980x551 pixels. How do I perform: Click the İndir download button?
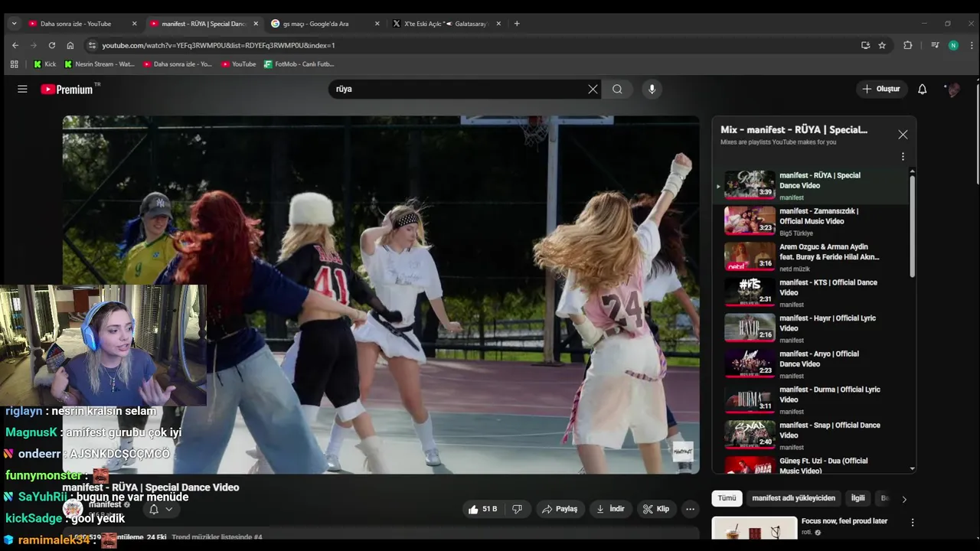(x=610, y=509)
